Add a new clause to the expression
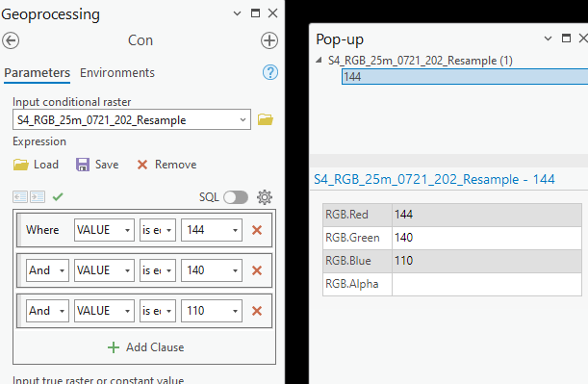 145,347
